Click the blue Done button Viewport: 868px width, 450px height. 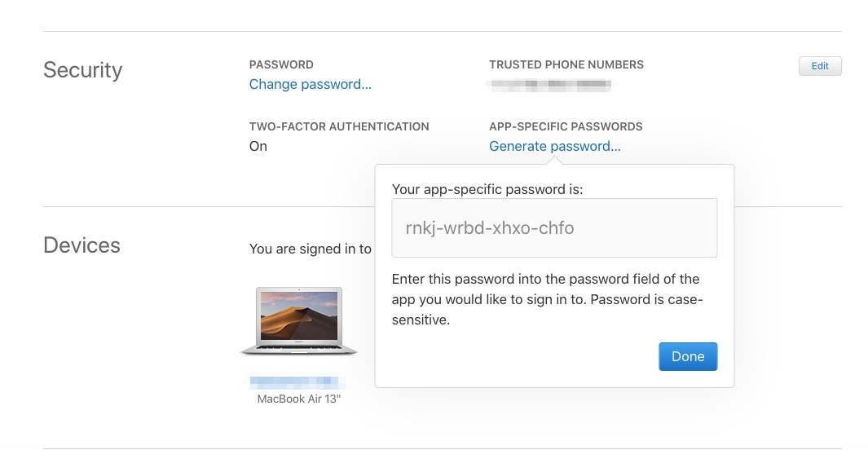(x=688, y=356)
